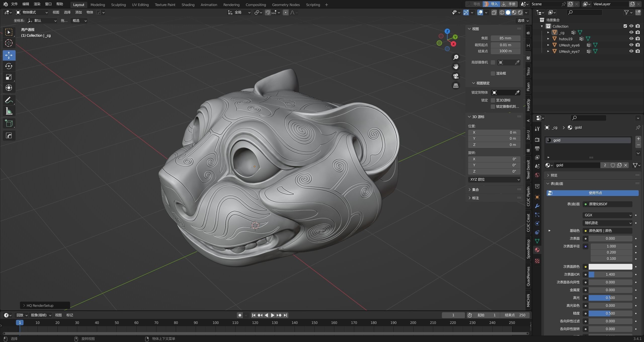Expand the _cg object in outliner

pyautogui.click(x=548, y=32)
